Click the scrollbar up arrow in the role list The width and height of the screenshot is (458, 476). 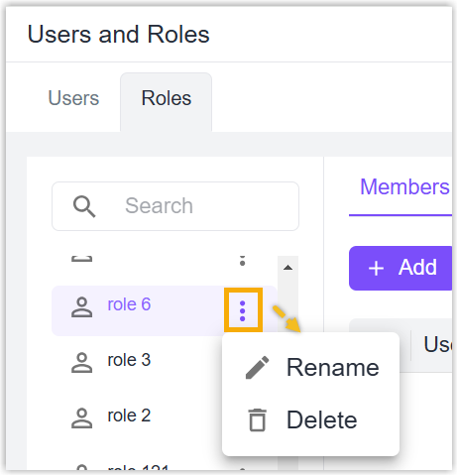[288, 268]
